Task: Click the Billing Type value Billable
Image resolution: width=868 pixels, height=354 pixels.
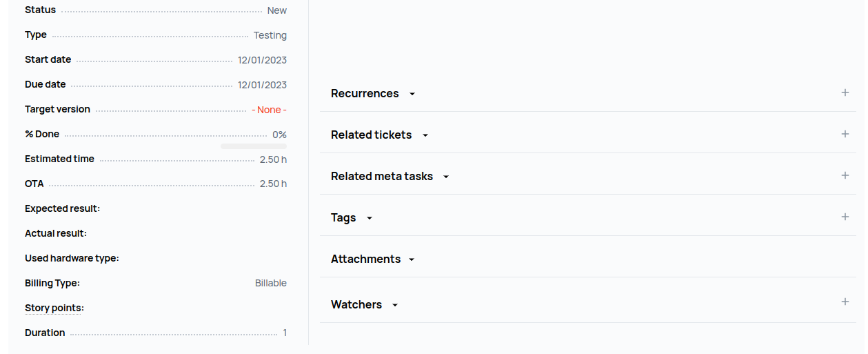Action: (271, 283)
